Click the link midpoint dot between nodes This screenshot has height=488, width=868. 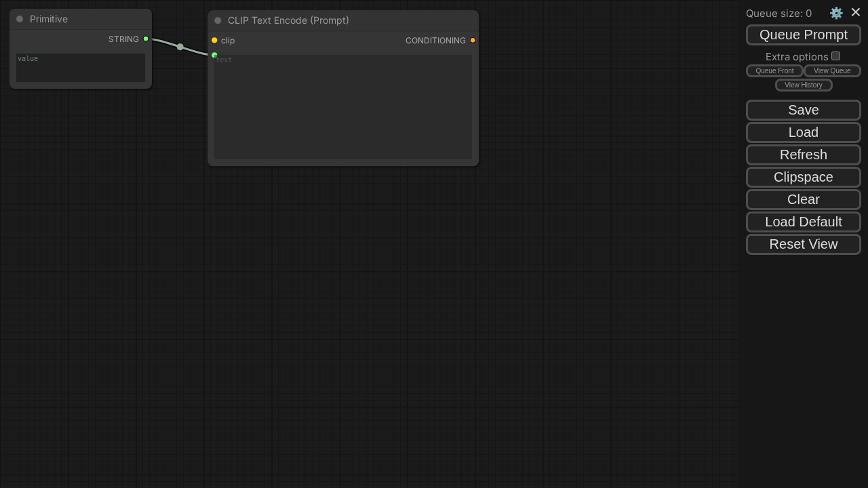click(180, 47)
